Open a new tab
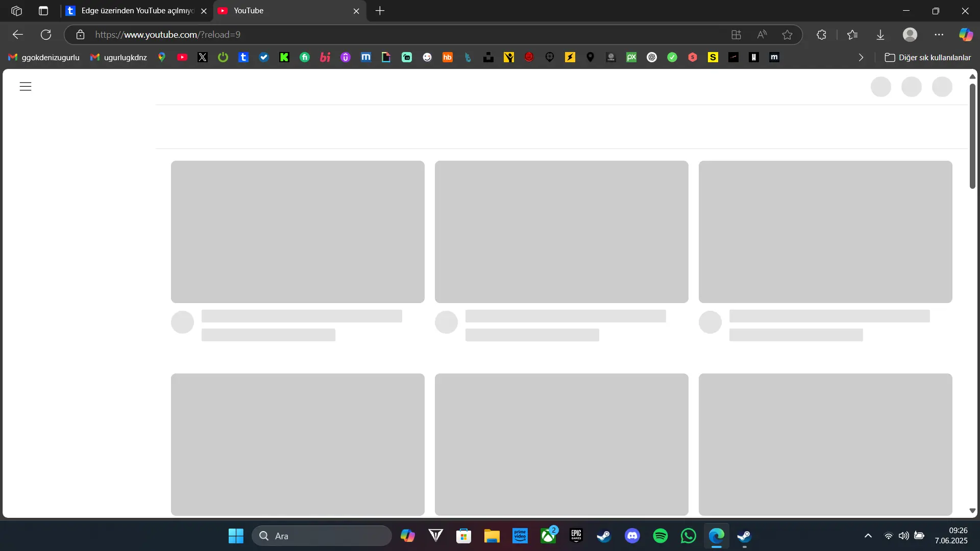 (380, 11)
